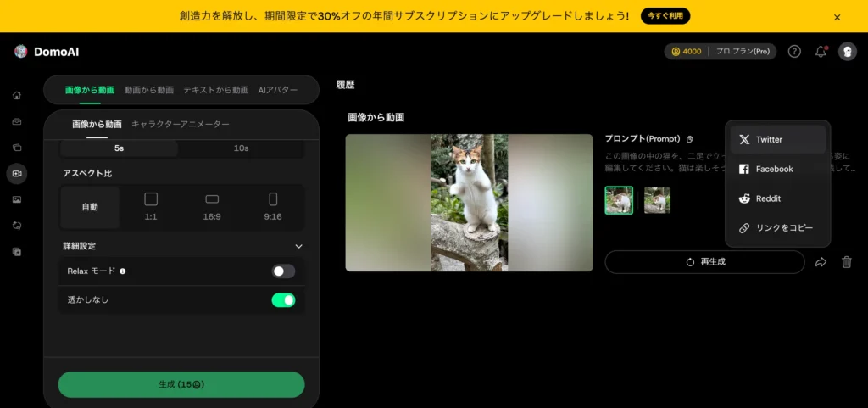Image resolution: width=868 pixels, height=408 pixels.
Task: Open the stacked-layers icon in the left sidebar
Action: pyautogui.click(x=17, y=148)
